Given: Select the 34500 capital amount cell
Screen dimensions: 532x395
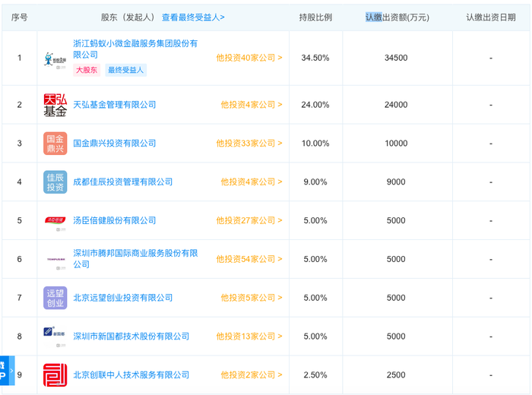Looking at the screenshot, I should (396, 58).
